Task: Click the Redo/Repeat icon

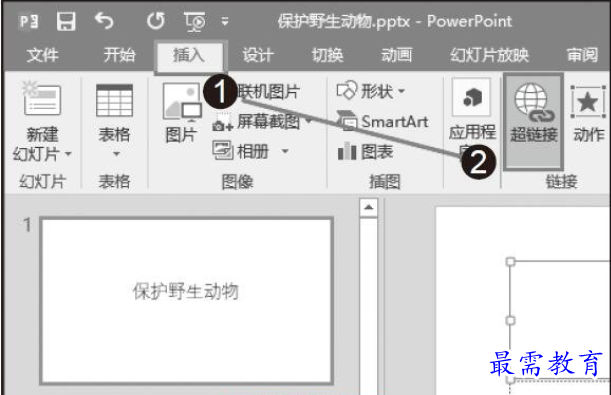Action: [x=156, y=21]
